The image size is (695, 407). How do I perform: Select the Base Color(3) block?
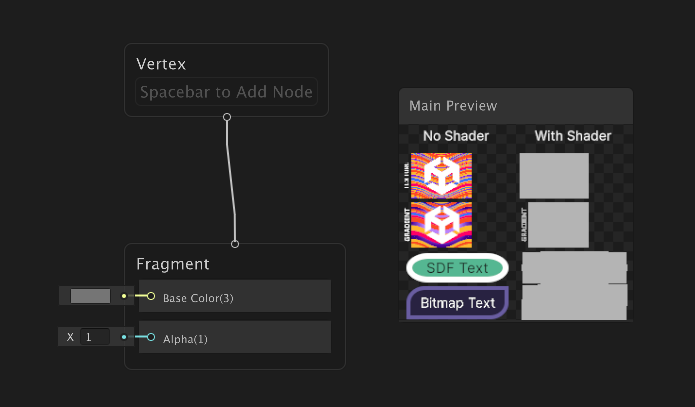pyautogui.click(x=240, y=297)
